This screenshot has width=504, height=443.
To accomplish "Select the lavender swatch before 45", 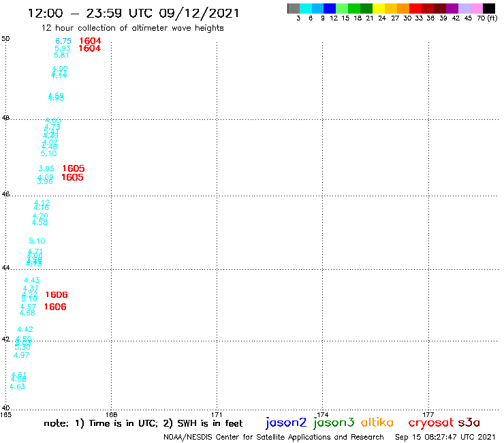I will (x=464, y=8).
